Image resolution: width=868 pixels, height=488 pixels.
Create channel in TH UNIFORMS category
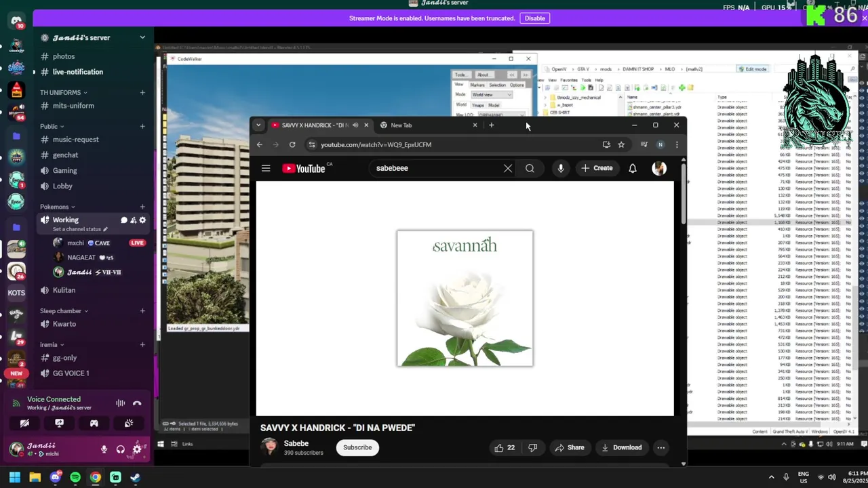coord(142,92)
